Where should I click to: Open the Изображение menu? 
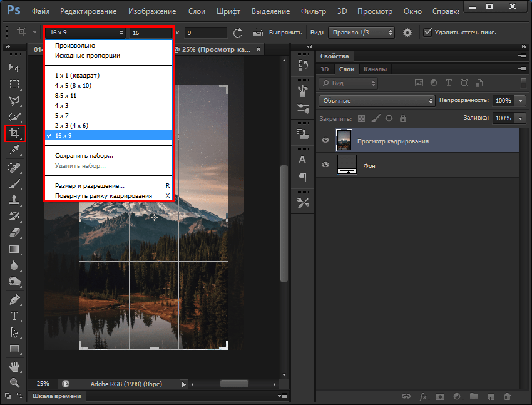152,11
